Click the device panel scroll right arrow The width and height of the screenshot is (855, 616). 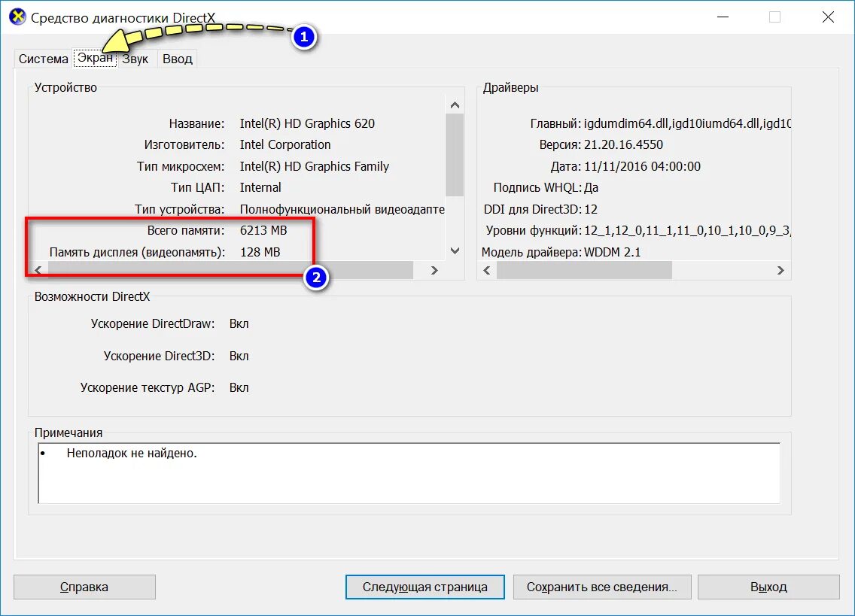coord(434,270)
